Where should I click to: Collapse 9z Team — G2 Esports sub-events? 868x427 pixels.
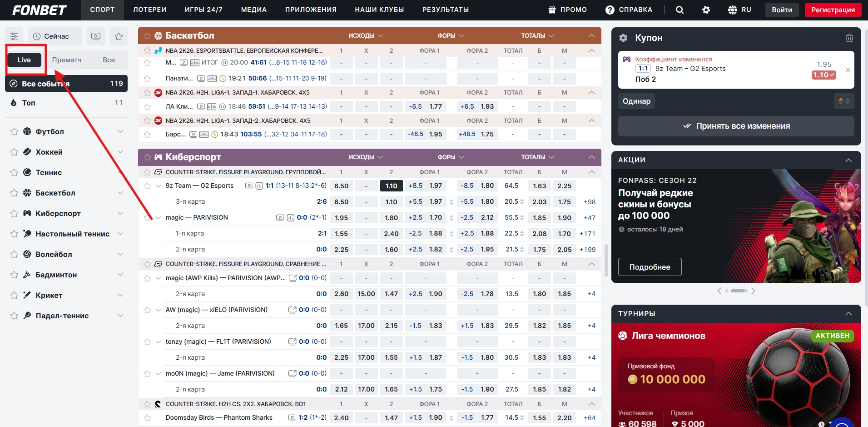point(158,186)
